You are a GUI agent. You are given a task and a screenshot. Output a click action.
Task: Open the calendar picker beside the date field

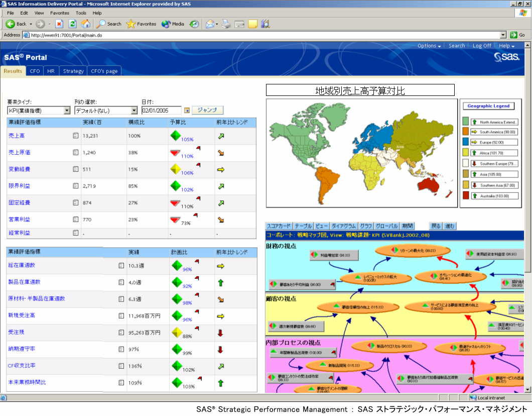click(187, 111)
